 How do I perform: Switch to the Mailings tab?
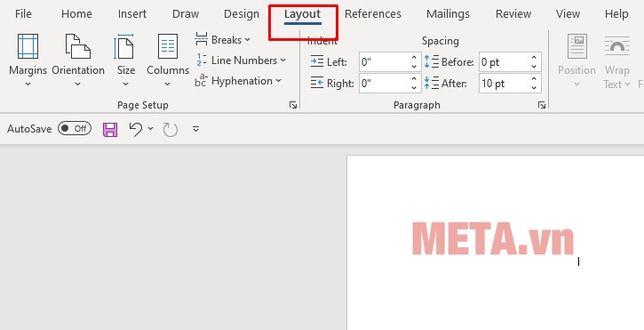(448, 14)
